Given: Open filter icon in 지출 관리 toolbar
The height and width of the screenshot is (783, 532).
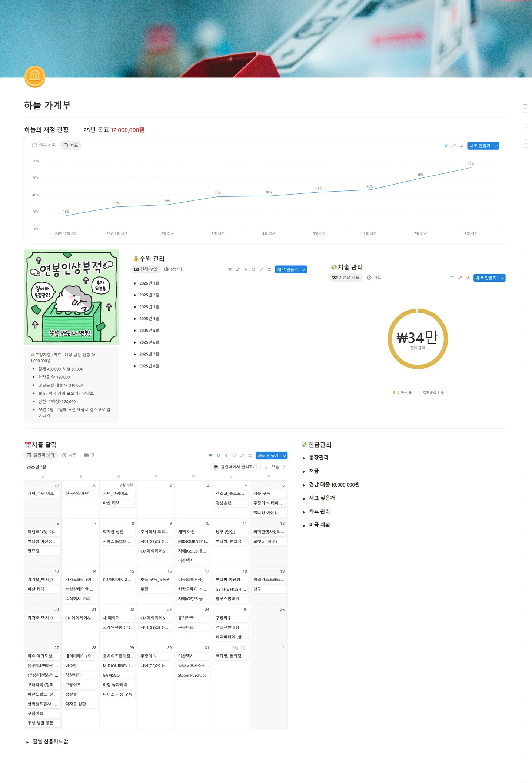Looking at the screenshot, I should click(452, 278).
